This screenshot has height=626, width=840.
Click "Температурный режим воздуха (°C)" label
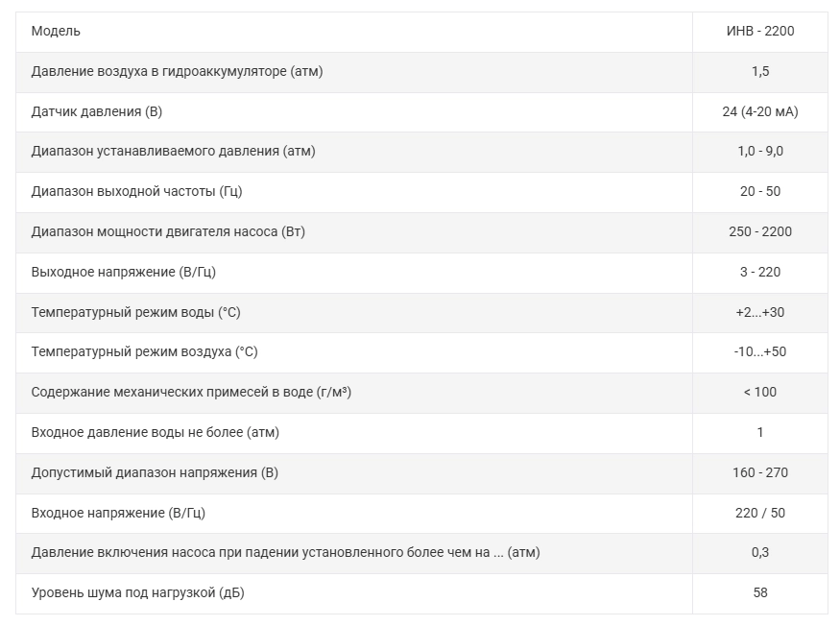(144, 351)
